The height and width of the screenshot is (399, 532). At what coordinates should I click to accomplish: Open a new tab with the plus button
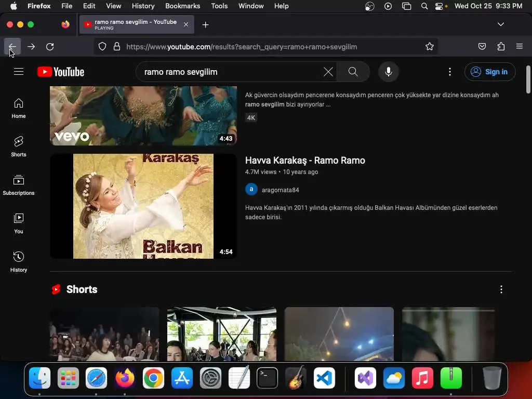pyautogui.click(x=205, y=25)
